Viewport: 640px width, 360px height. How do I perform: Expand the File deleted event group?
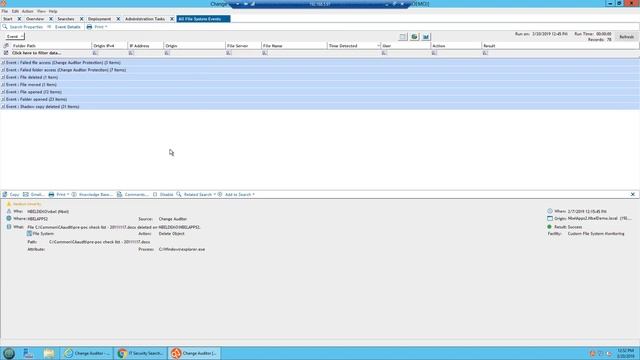3,78
